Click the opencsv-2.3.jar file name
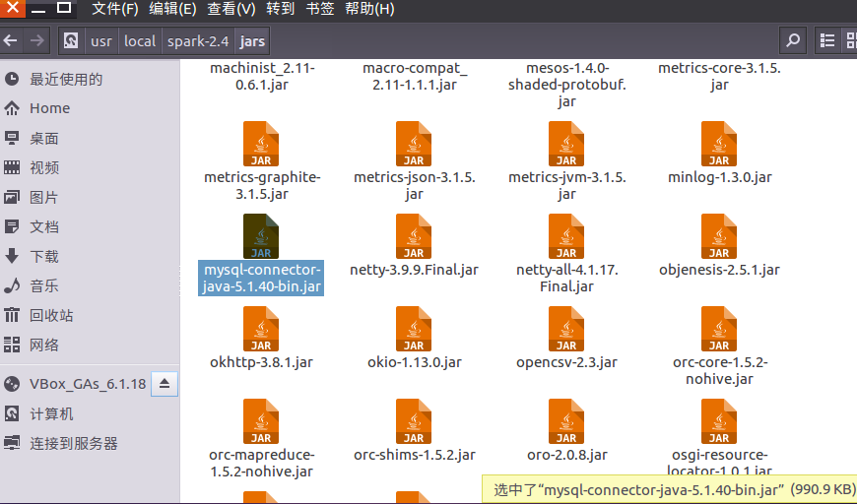 pos(566,362)
